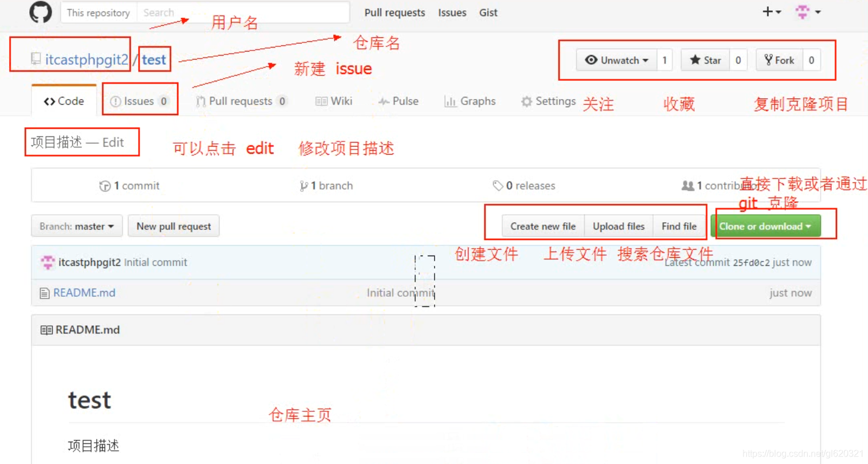Image resolution: width=868 pixels, height=464 pixels.
Task: Click the eye icon in Unwatch
Action: pyautogui.click(x=591, y=60)
